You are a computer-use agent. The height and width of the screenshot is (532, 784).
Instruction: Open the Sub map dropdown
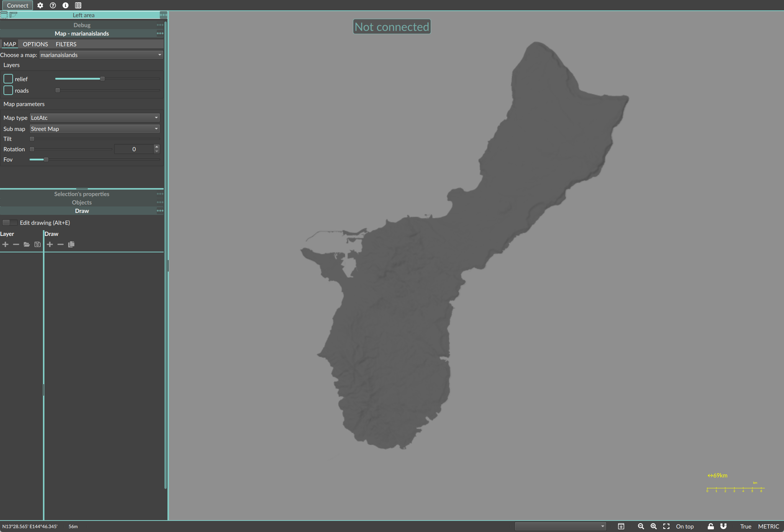pyautogui.click(x=94, y=129)
